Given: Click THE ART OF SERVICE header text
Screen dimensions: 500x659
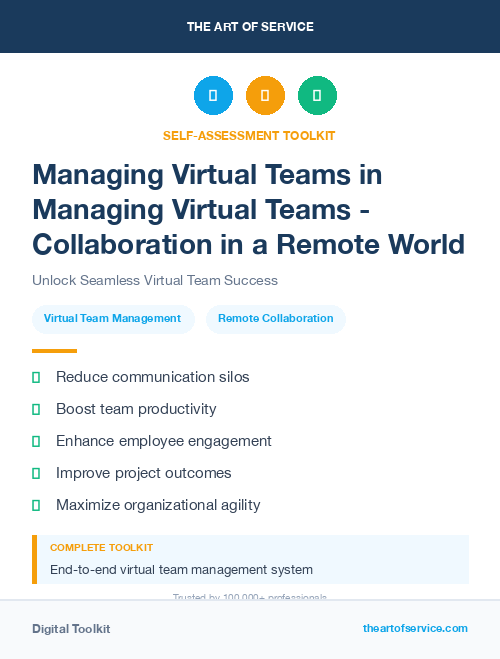Looking at the screenshot, I should (250, 27).
